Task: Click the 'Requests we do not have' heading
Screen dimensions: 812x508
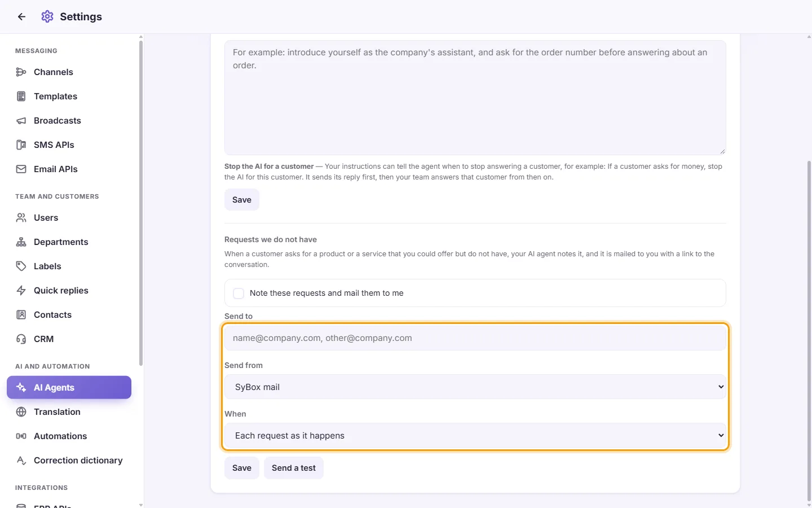Action: click(271, 240)
